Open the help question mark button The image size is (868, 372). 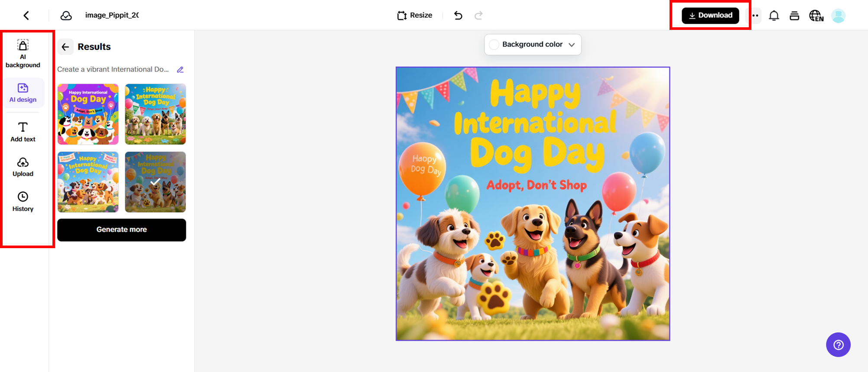[838, 345]
